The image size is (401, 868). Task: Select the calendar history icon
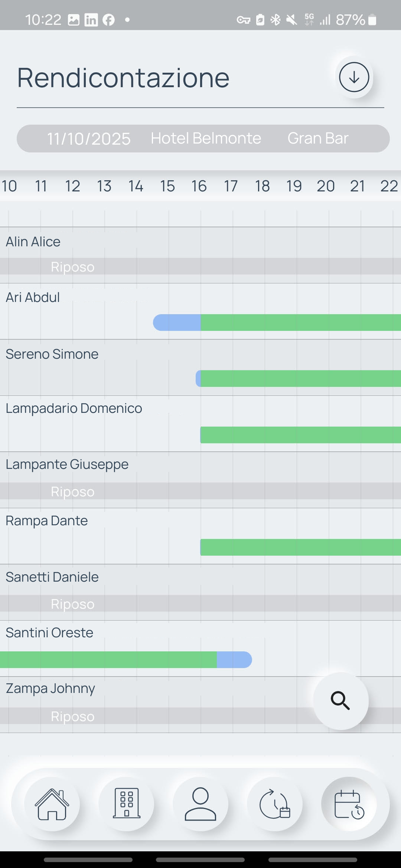[x=349, y=804]
